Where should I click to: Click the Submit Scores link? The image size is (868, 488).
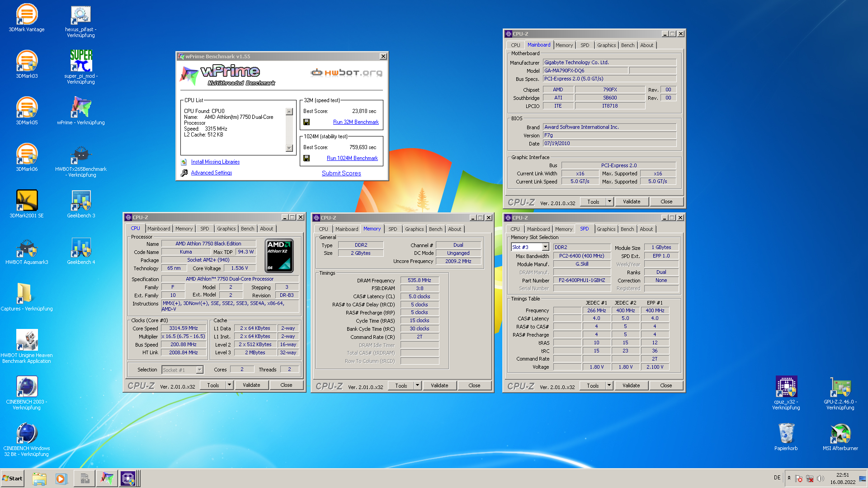341,173
